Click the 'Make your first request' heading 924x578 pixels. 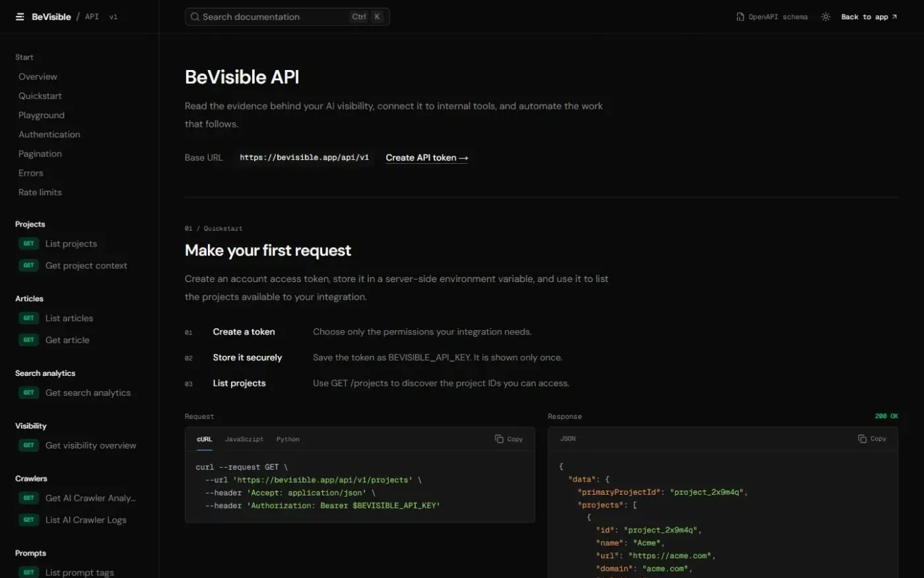[268, 250]
